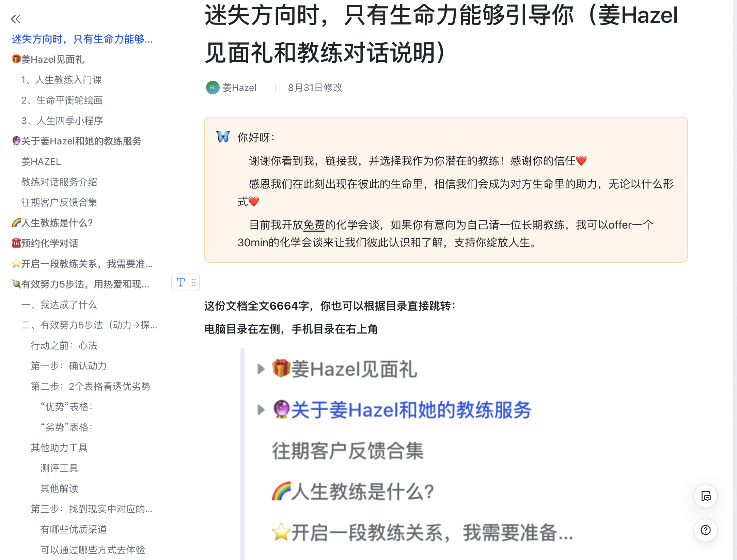The width and height of the screenshot is (737, 560).
Task: Navigate to 测评工具 in the outline
Action: coord(59,468)
